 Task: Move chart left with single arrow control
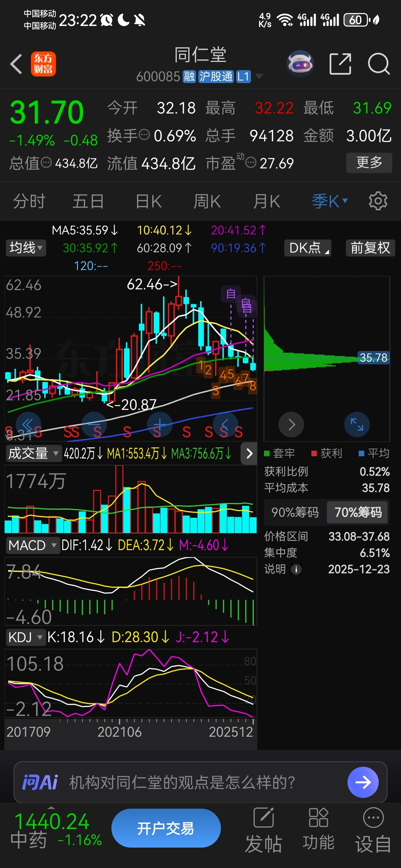click(225, 424)
